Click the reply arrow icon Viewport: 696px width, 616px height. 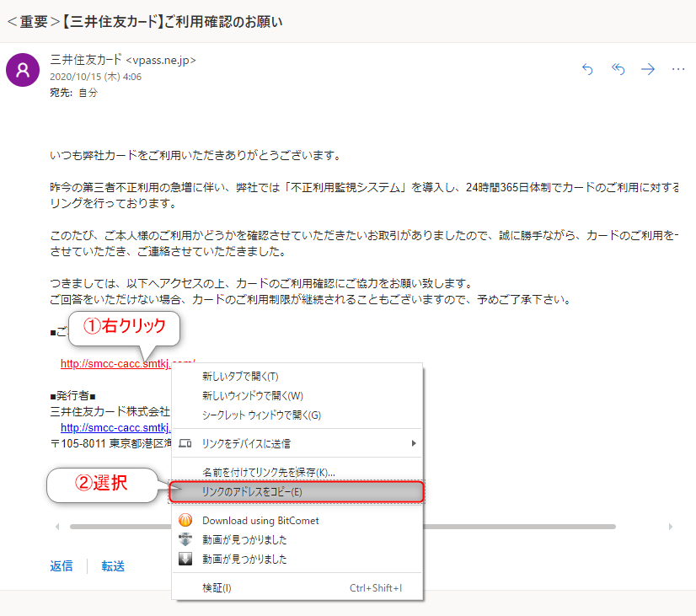tap(587, 69)
